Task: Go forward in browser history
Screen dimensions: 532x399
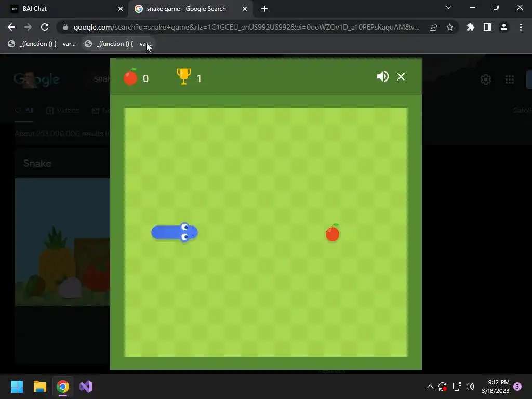Action: pyautogui.click(x=28, y=27)
